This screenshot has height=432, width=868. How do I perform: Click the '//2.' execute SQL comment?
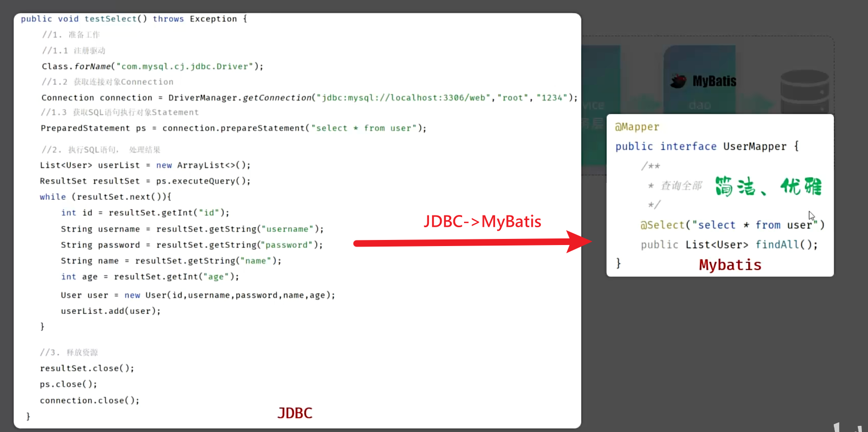click(x=101, y=150)
